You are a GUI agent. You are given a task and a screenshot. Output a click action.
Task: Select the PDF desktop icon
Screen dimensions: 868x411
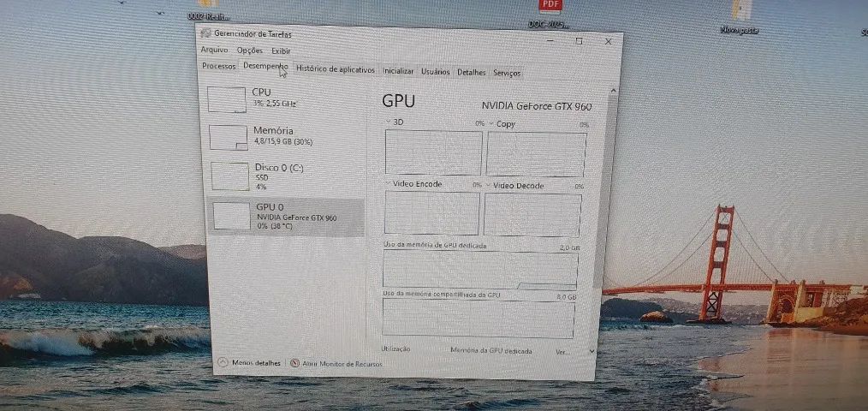(x=550, y=14)
